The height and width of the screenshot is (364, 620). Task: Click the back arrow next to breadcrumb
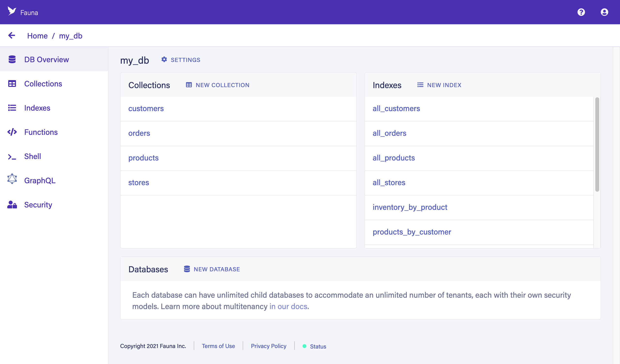(x=12, y=35)
